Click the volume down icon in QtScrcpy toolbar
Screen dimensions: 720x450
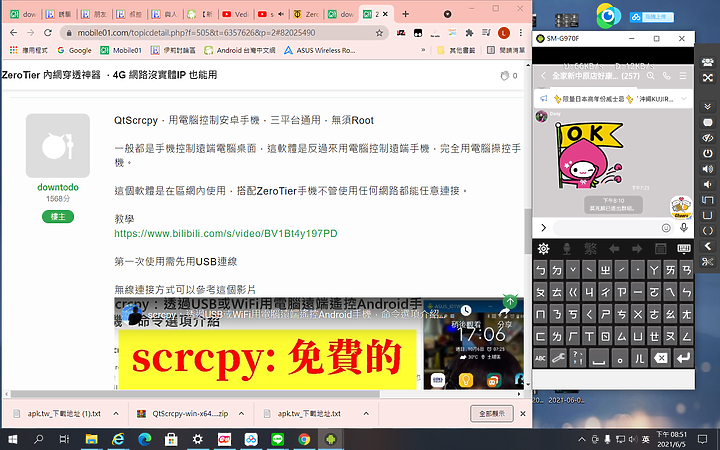[707, 185]
